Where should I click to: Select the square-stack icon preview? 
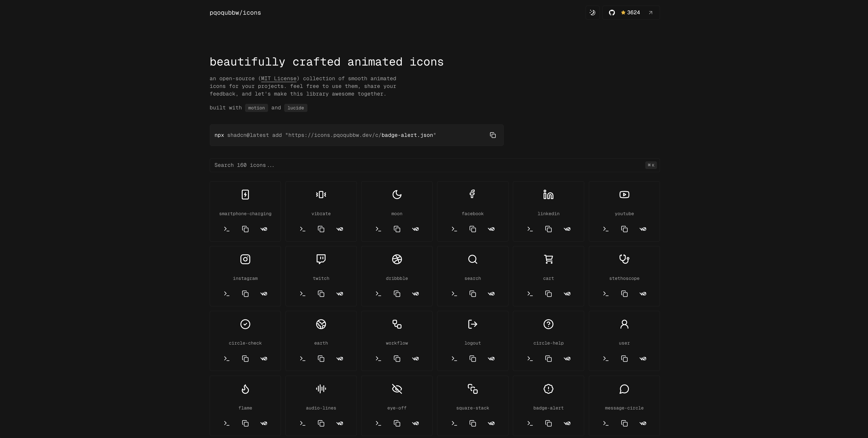point(473,389)
